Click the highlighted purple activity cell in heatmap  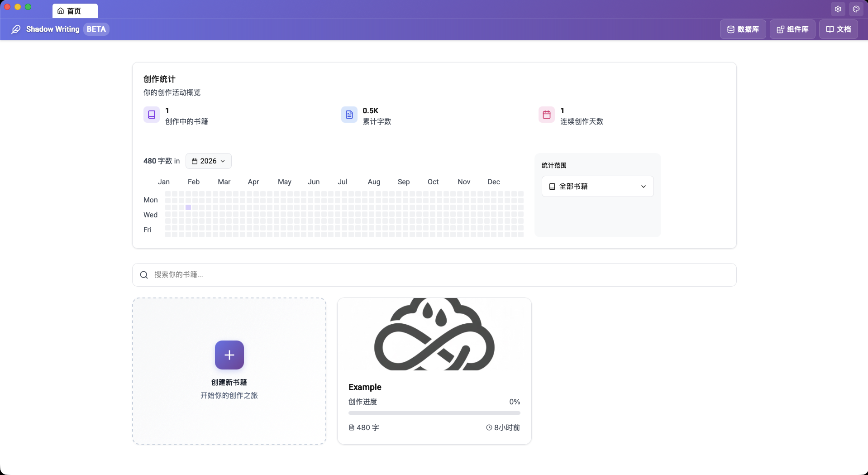click(x=188, y=207)
